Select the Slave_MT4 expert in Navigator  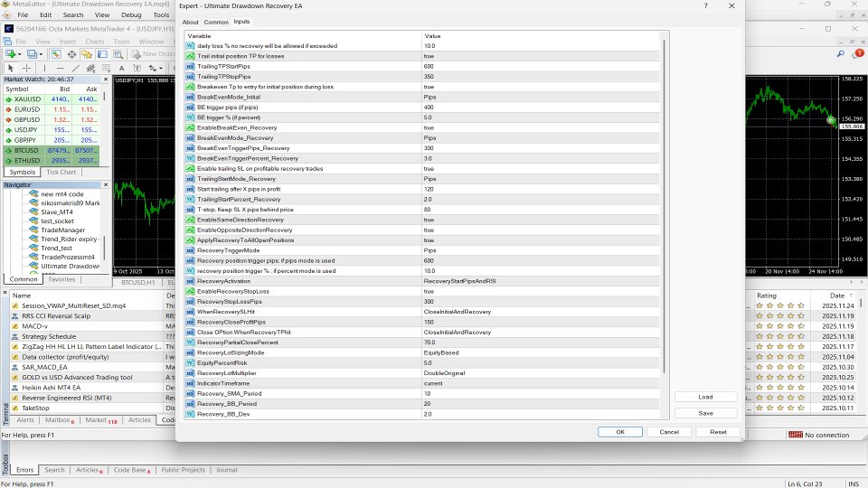pyautogui.click(x=56, y=211)
